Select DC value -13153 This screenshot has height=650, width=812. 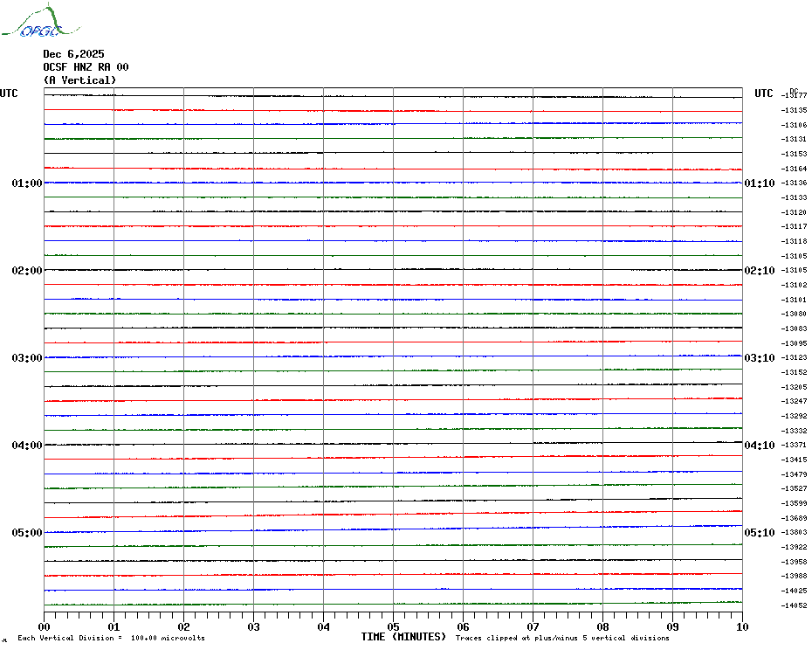[795, 154]
